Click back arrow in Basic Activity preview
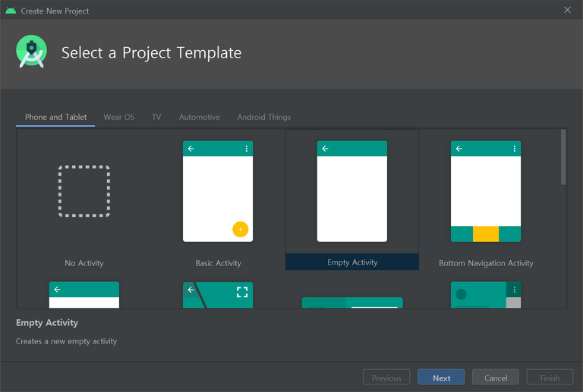Screen dimensions: 583x392 click(191, 149)
